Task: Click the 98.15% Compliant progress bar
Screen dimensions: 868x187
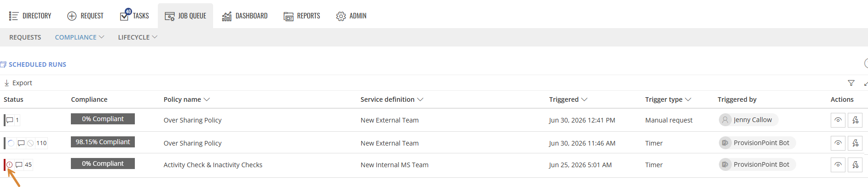Action: 103,142
